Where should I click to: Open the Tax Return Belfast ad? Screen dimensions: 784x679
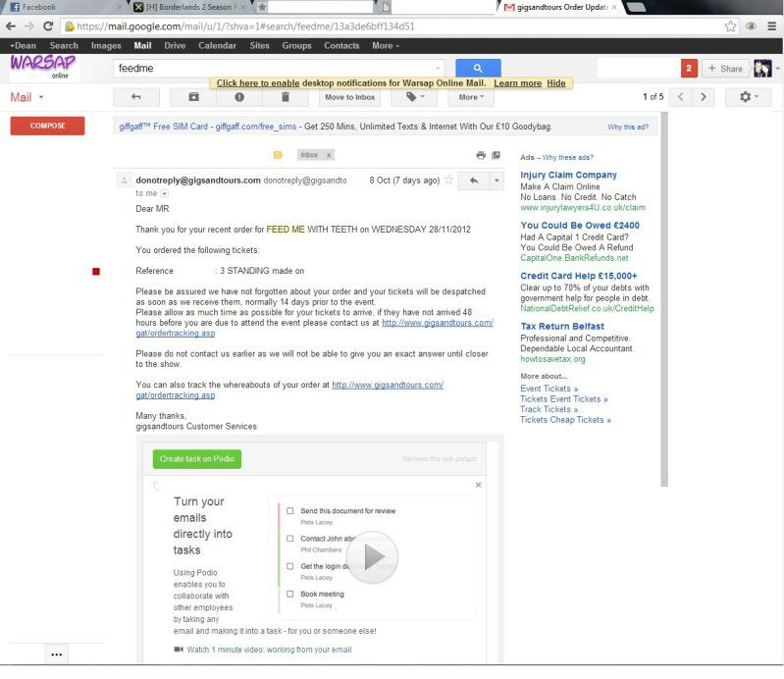[x=562, y=326]
